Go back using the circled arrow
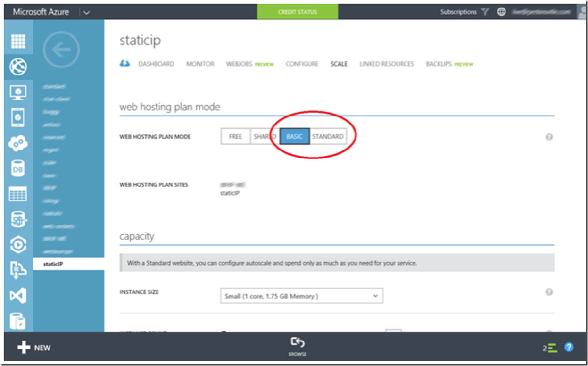This screenshot has height=366, width=588. pos(61,50)
